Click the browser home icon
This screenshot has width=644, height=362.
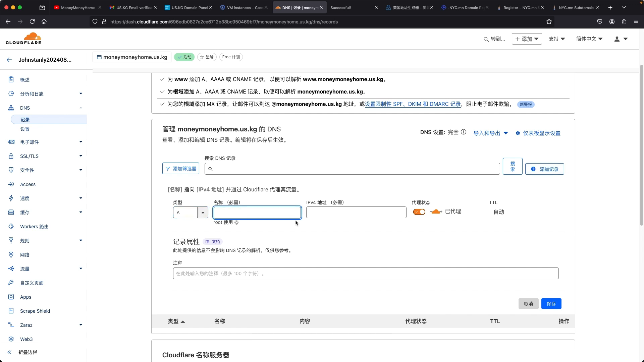click(x=44, y=21)
